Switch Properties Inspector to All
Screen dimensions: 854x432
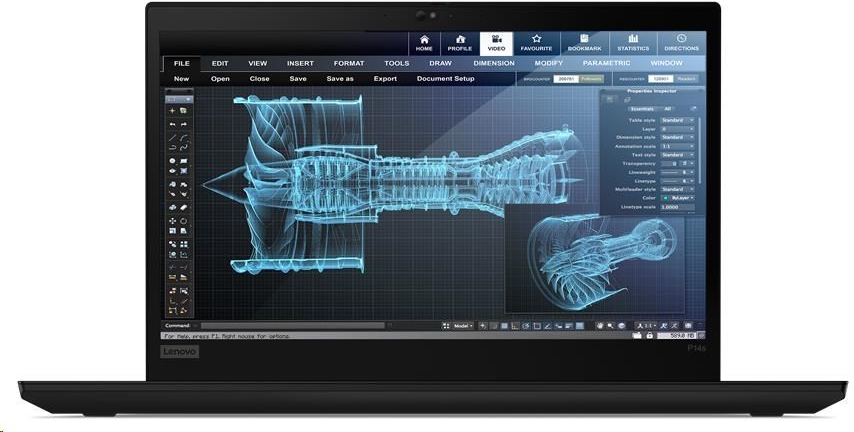[x=668, y=108]
